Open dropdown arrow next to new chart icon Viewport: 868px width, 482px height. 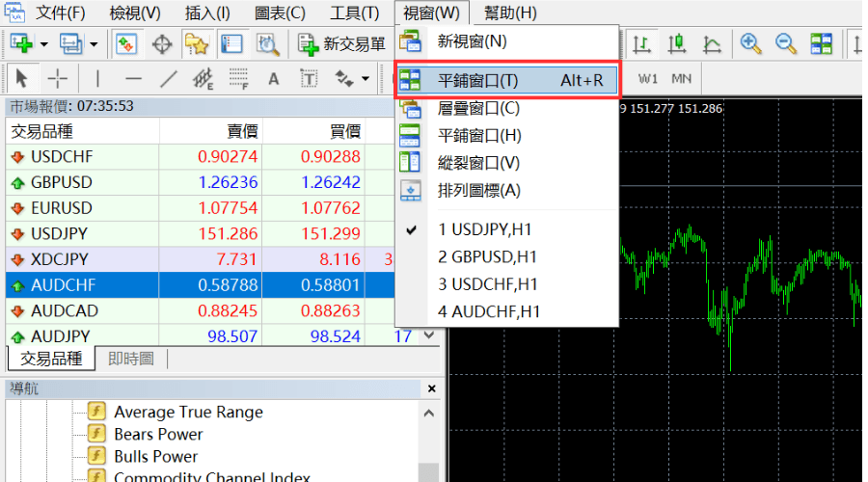(43, 44)
